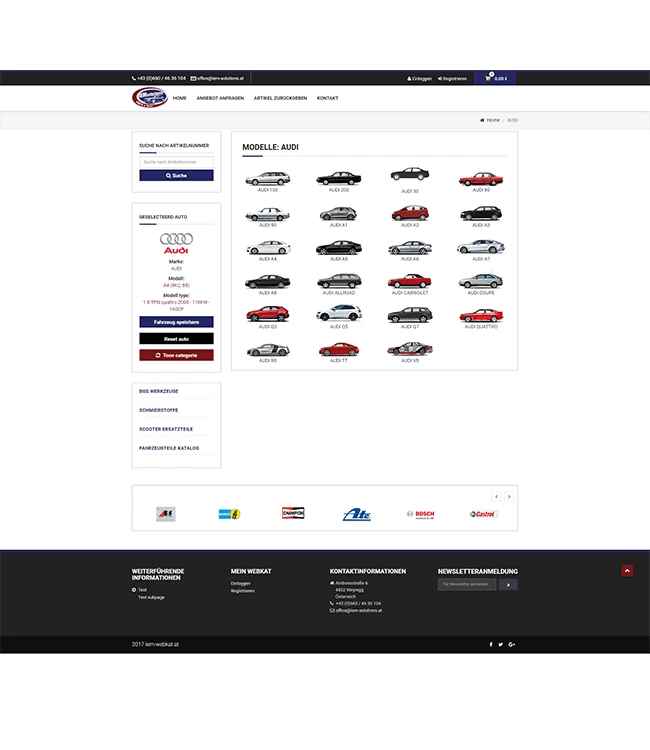Click the ATE brand logo

pos(357,514)
